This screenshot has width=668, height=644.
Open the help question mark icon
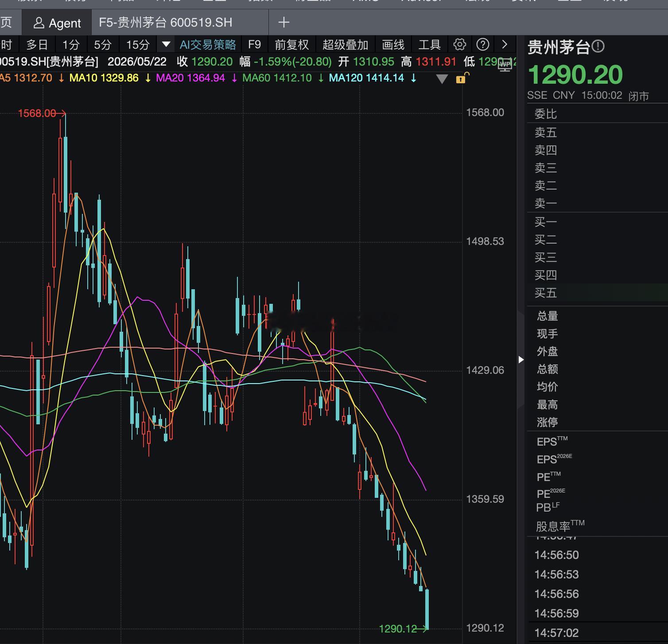pos(483,44)
